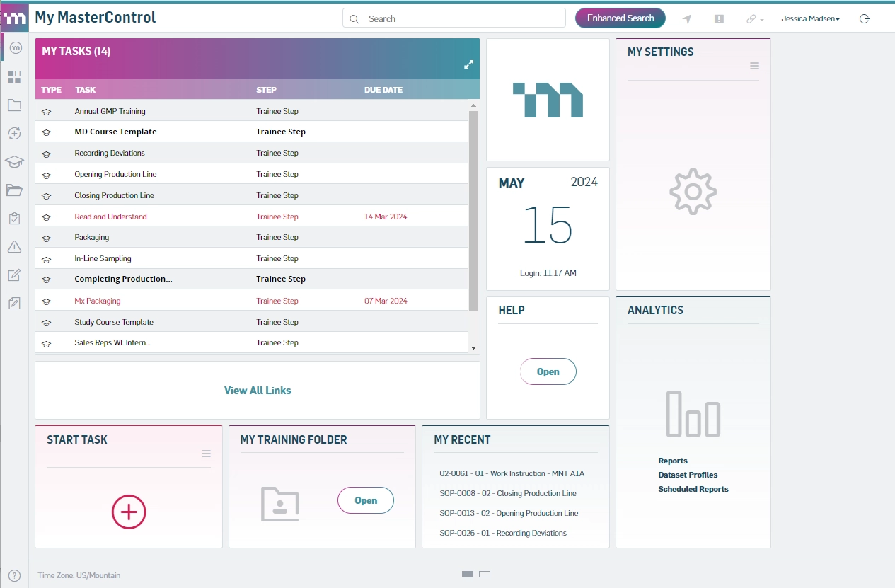
Task: Click the training icon in the Annual GMP Training row
Action: coord(47,112)
